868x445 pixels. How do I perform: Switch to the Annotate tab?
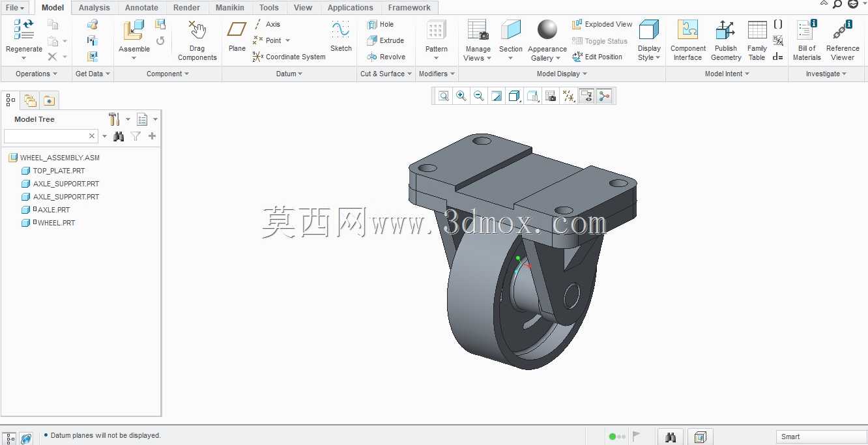click(141, 8)
